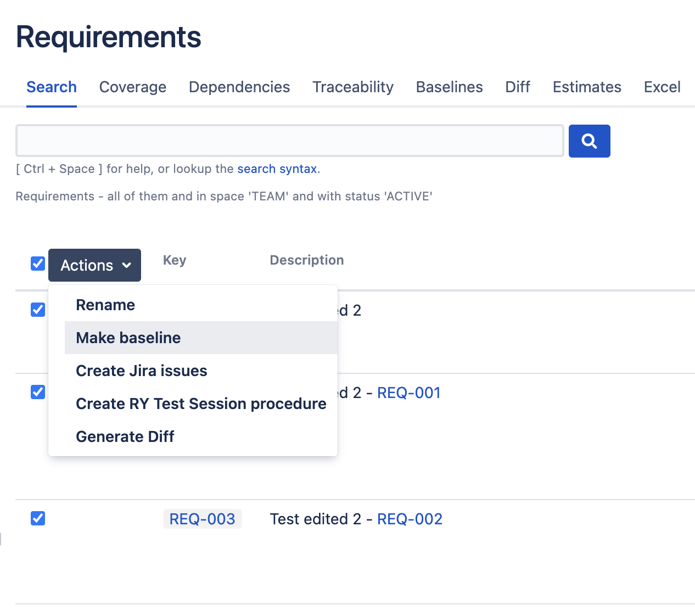This screenshot has width=695, height=616.
Task: Uncheck the checkbox for REQ-003 row
Action: click(38, 518)
